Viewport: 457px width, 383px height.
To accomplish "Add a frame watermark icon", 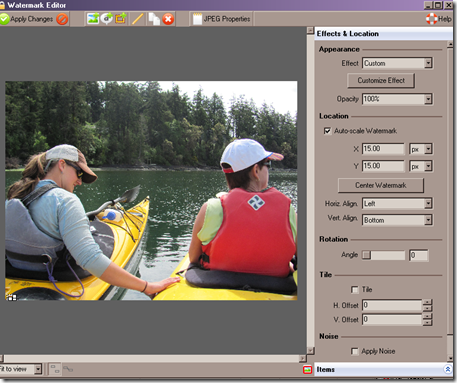I will [121, 19].
